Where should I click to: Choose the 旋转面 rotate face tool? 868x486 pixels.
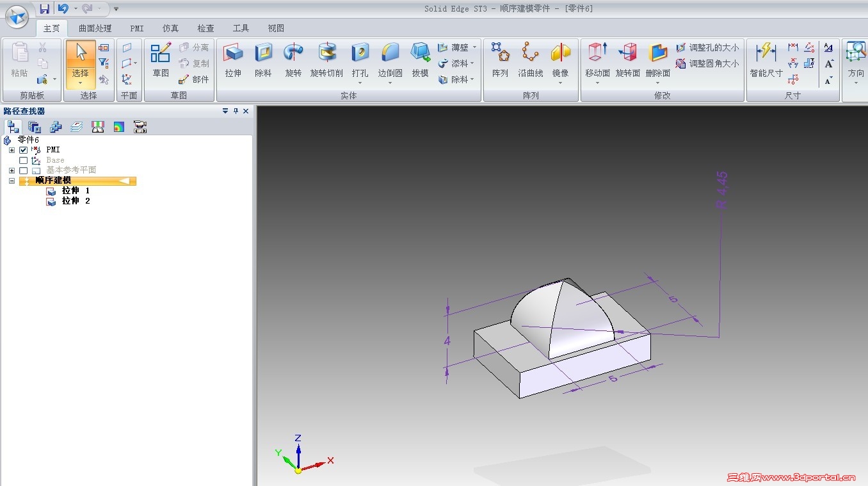628,61
